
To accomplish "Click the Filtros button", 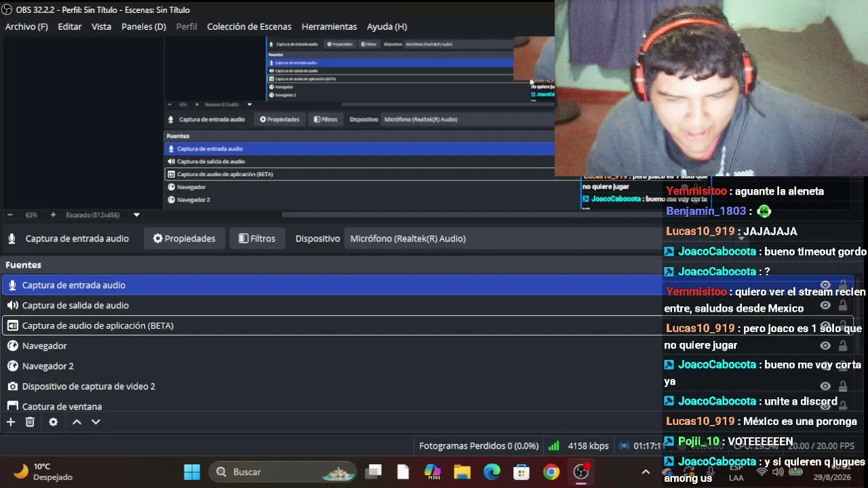I will (257, 239).
